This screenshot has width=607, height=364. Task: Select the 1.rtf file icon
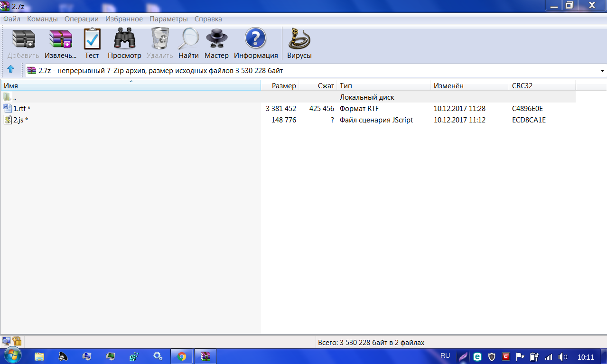[x=7, y=108]
